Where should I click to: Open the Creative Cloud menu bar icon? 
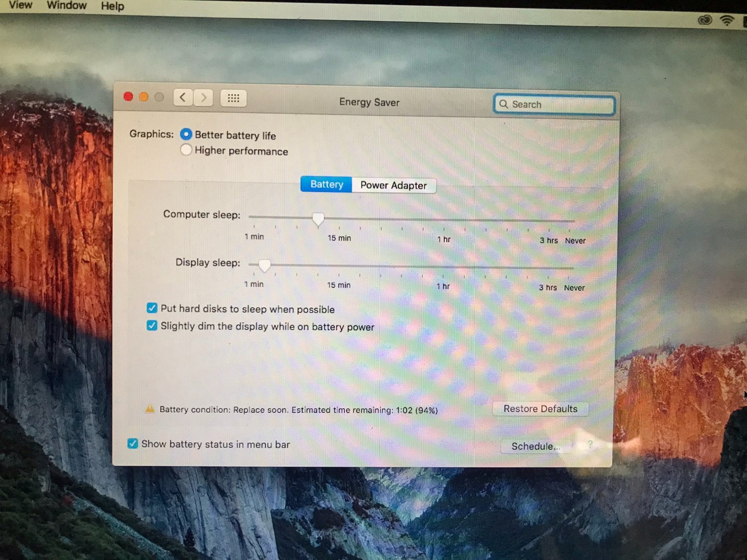pos(704,20)
